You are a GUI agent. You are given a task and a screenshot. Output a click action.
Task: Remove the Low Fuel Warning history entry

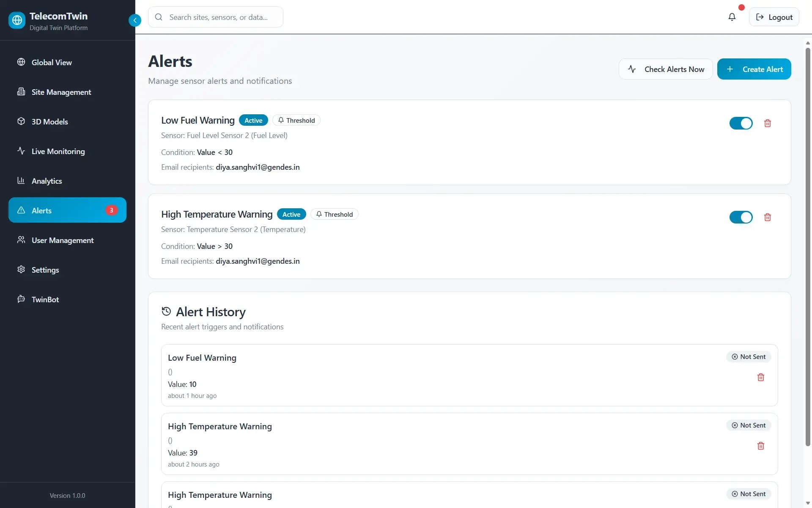pyautogui.click(x=760, y=377)
